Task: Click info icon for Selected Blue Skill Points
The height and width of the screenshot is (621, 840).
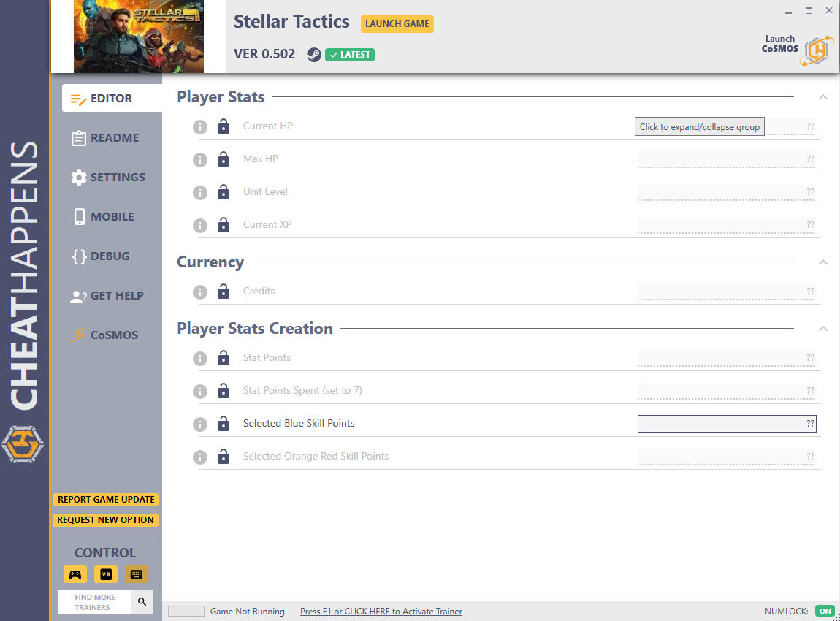Action: pyautogui.click(x=200, y=424)
